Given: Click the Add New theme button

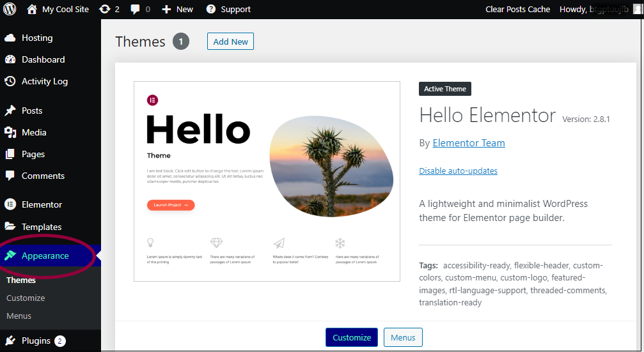Looking at the screenshot, I should click(x=230, y=42).
